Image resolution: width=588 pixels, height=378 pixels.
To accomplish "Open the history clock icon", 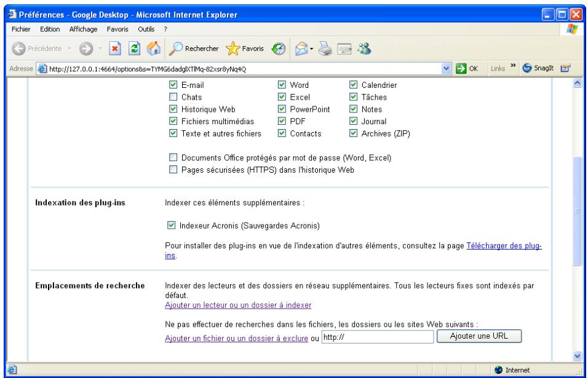I will click(278, 49).
